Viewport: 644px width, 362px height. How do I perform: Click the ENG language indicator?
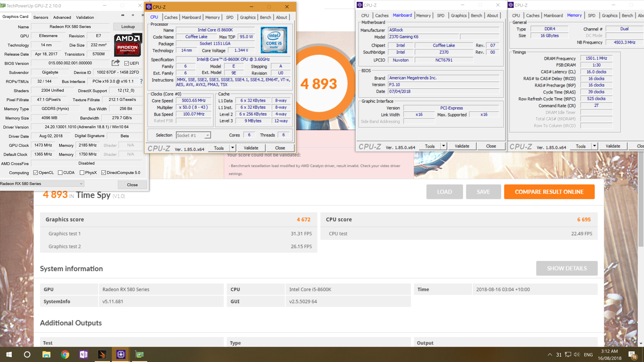pyautogui.click(x=588, y=354)
